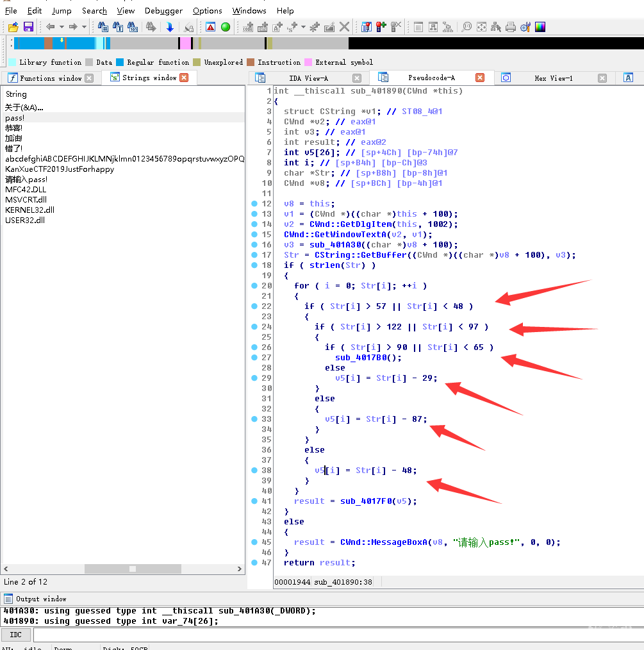644x650 pixels.
Task: Close the Strings window tab
Action: (184, 78)
